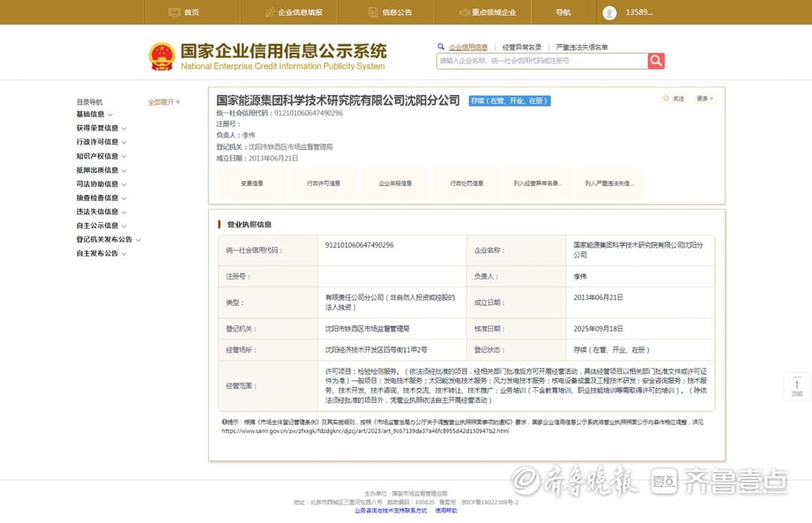Click the 13589... account name
Image resolution: width=812 pixels, height=523 pixels.
click(x=640, y=13)
